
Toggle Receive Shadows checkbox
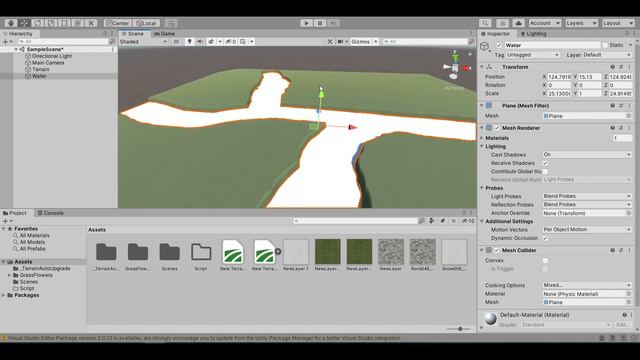click(545, 163)
